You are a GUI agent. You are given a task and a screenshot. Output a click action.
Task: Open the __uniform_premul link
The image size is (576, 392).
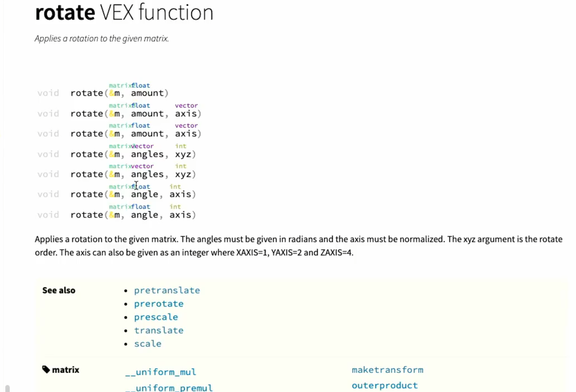(169, 388)
